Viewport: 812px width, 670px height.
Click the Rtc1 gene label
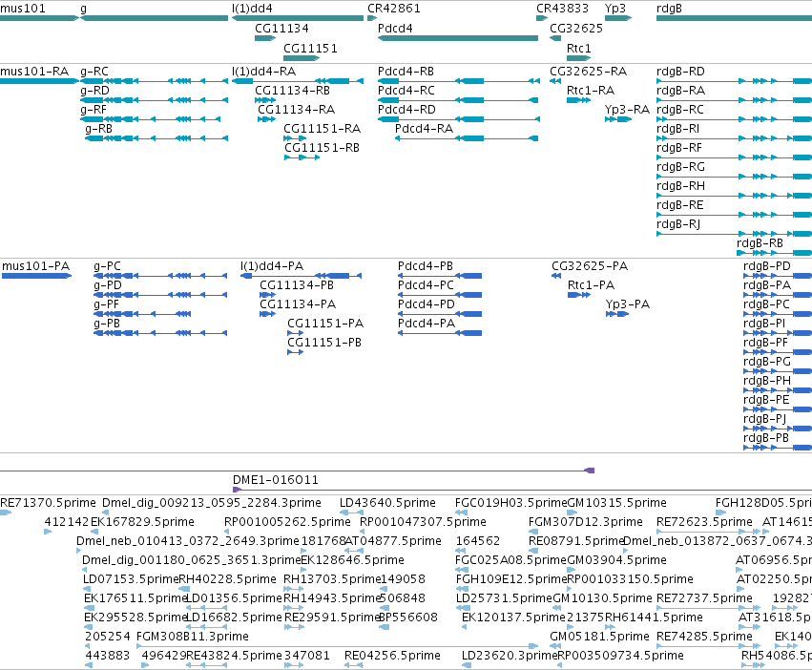click(578, 48)
